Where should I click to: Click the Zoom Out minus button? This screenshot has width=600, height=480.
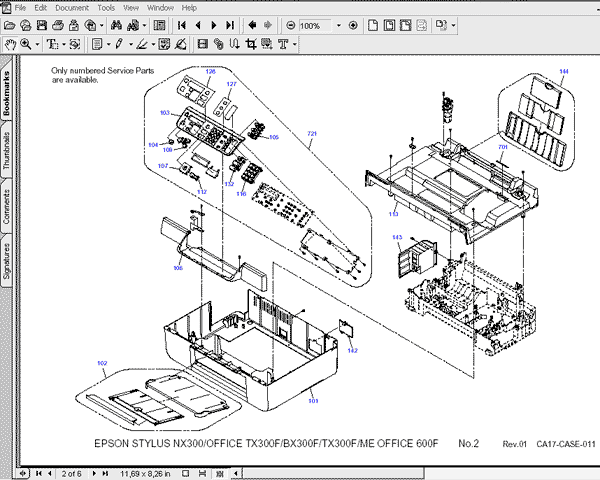pyautogui.click(x=291, y=26)
